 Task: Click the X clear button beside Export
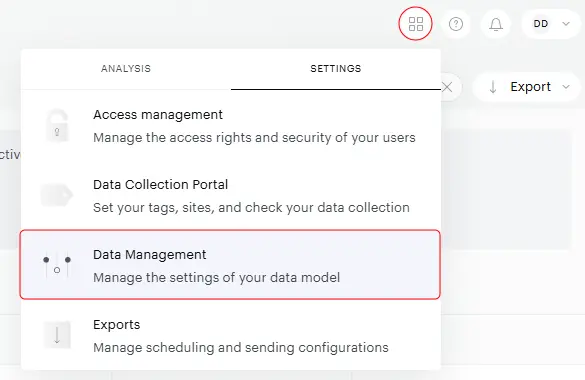pyautogui.click(x=447, y=87)
